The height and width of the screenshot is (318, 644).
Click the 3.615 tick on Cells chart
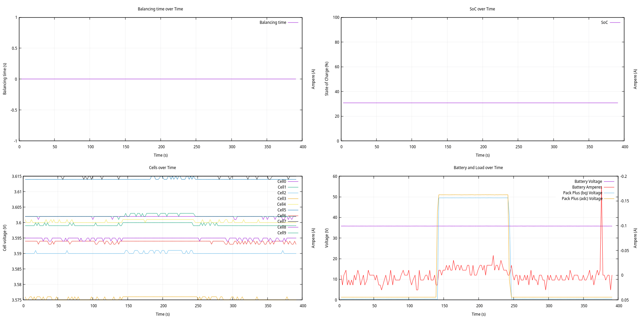[16, 176]
